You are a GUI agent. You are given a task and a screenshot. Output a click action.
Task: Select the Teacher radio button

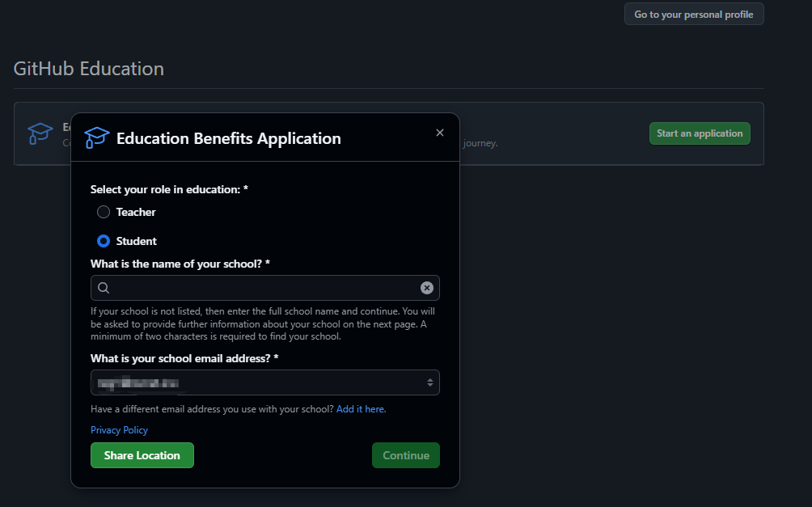click(x=104, y=212)
